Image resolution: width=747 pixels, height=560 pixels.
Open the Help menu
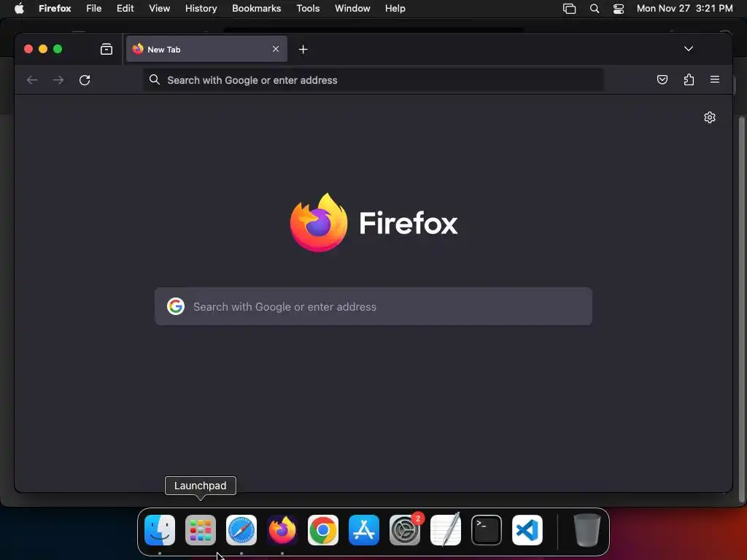[x=395, y=8]
